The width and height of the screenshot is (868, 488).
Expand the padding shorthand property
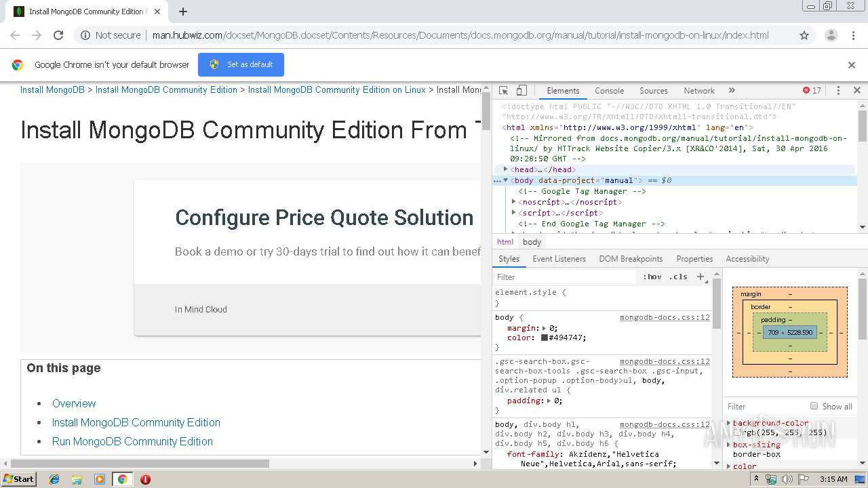click(549, 401)
